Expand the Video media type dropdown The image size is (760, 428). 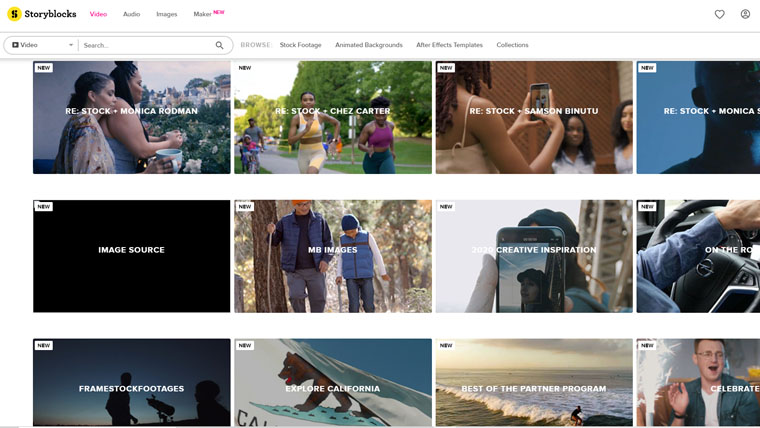point(42,45)
